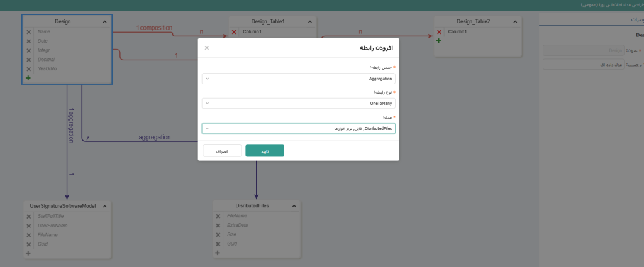Collapse the DisributedFiles table

coord(294,206)
